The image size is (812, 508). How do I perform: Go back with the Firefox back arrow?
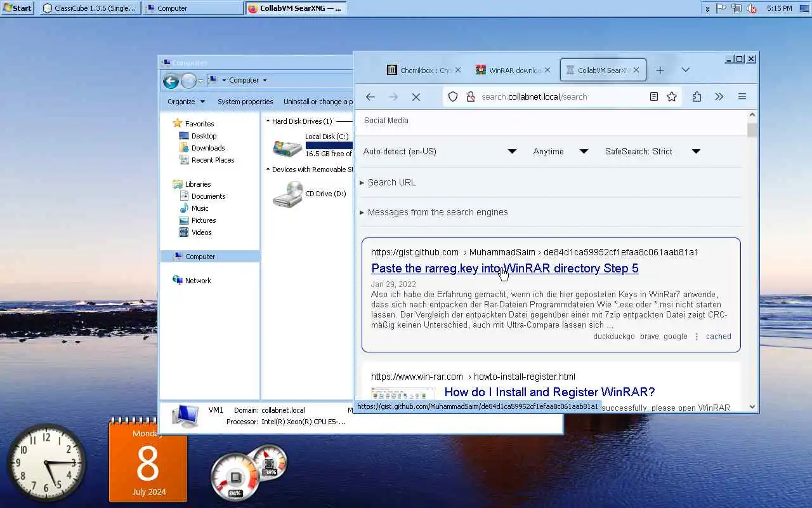[x=370, y=97]
